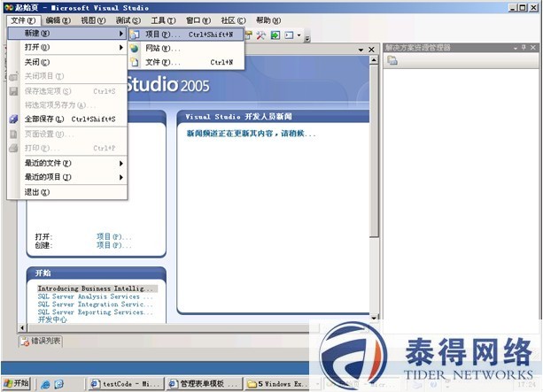Click horizontal scrollbar left arrow
543x392 pixels.
click(22, 327)
